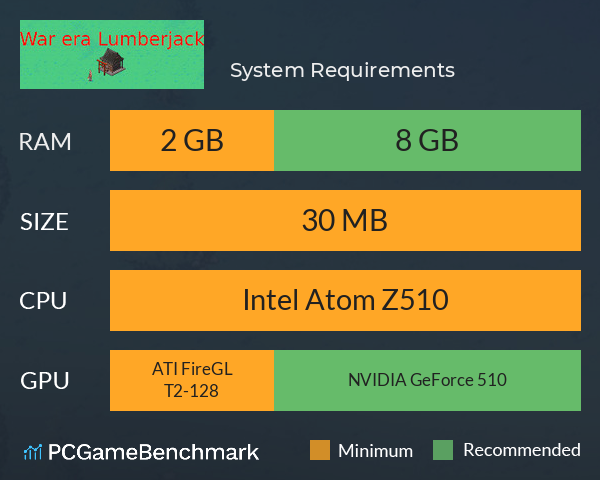Select the 2 GB minimum RAM bar
The height and width of the screenshot is (480, 600).
tap(192, 140)
